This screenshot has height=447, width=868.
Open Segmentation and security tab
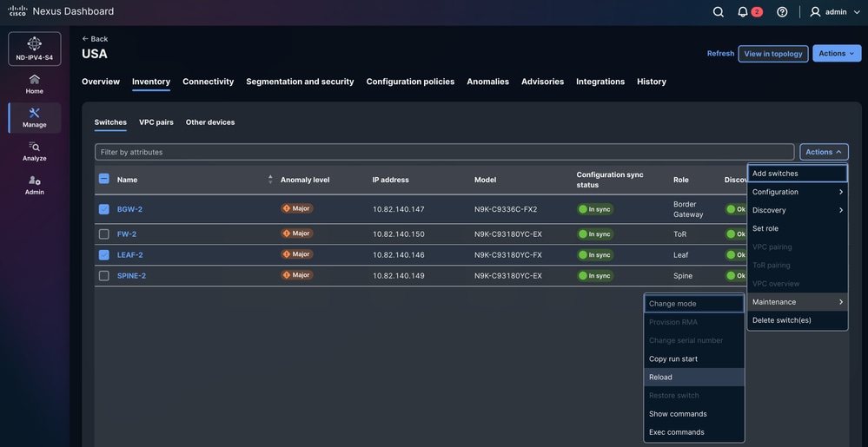point(300,82)
